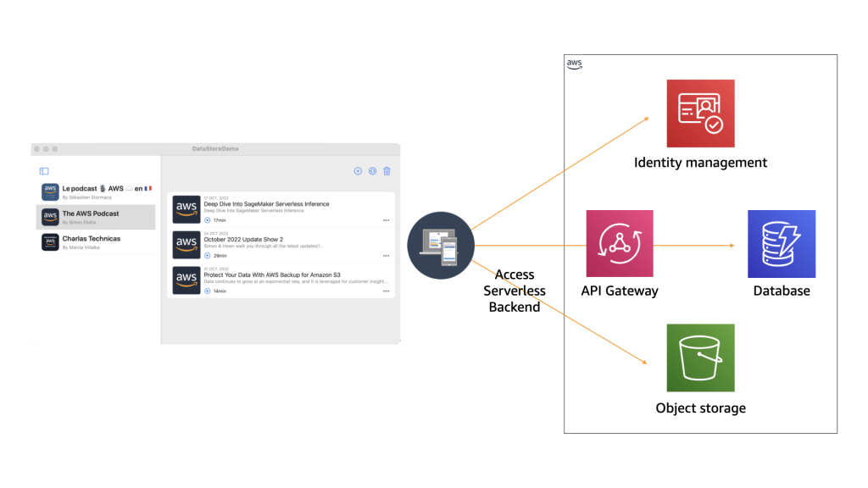This screenshot has height=488, width=868.
Task: Click author text By Sébastien Stormacq
Action: 87,197
